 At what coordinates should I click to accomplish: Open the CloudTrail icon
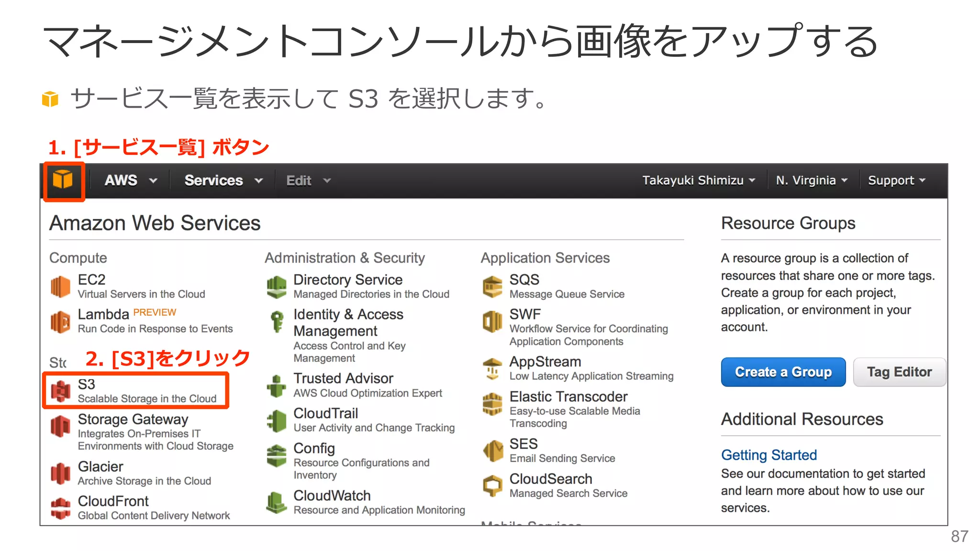(277, 420)
